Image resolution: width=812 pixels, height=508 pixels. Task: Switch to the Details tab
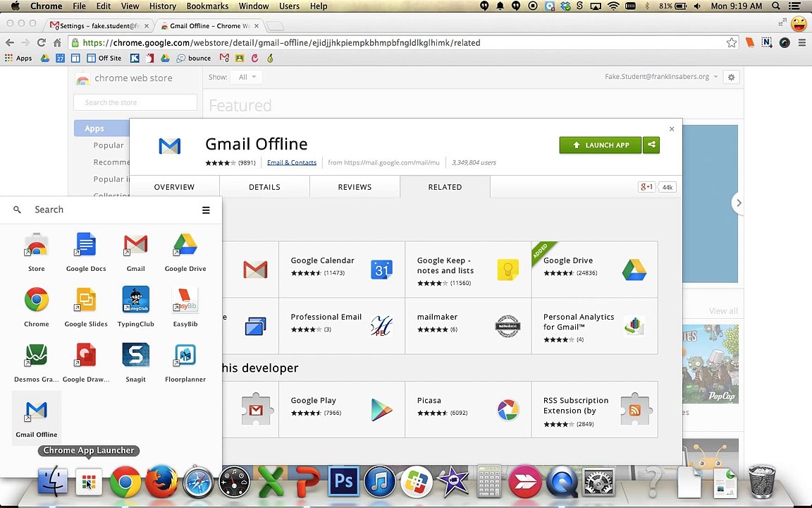[x=264, y=187]
